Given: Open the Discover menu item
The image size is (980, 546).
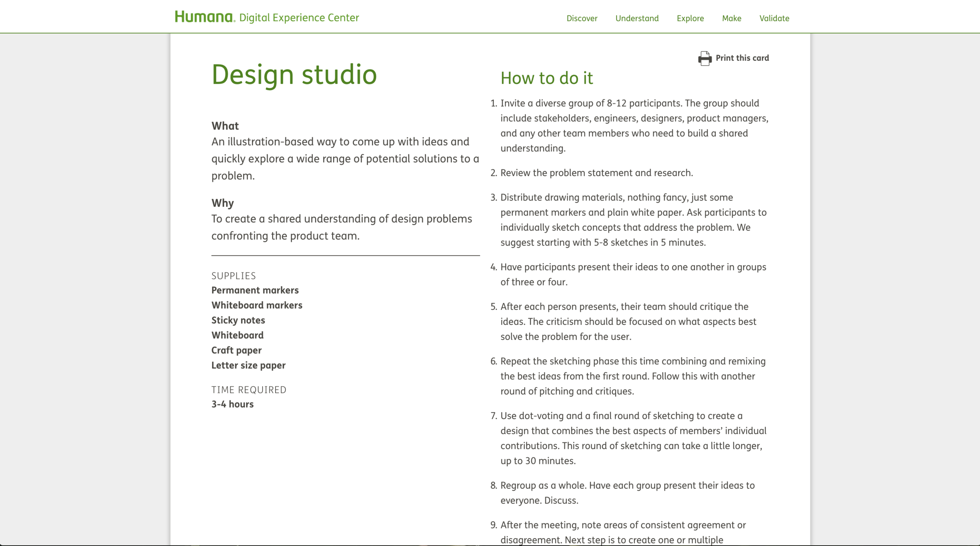Looking at the screenshot, I should point(582,18).
